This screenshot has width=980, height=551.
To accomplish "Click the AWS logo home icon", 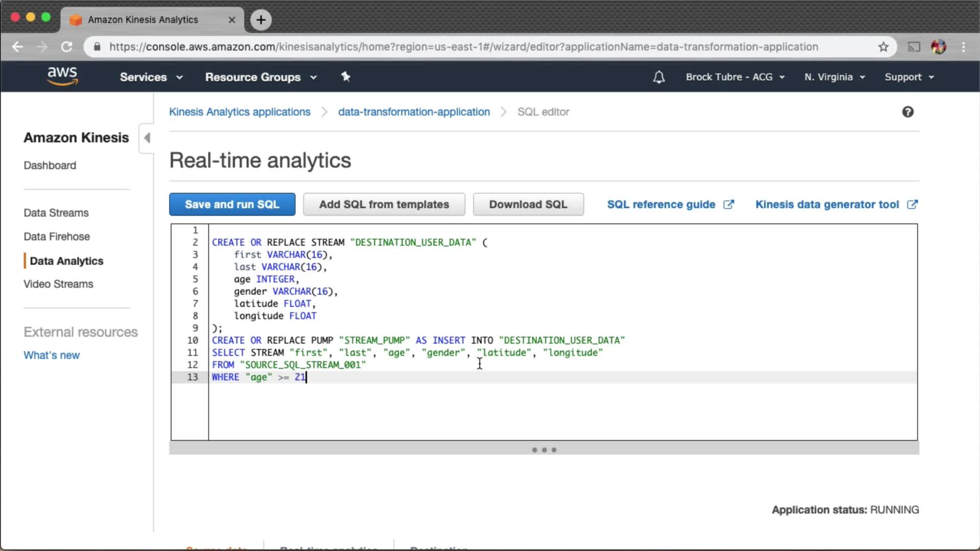I will (62, 76).
